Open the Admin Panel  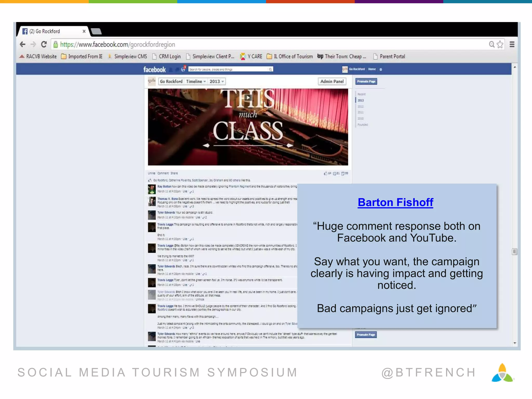pos(332,81)
